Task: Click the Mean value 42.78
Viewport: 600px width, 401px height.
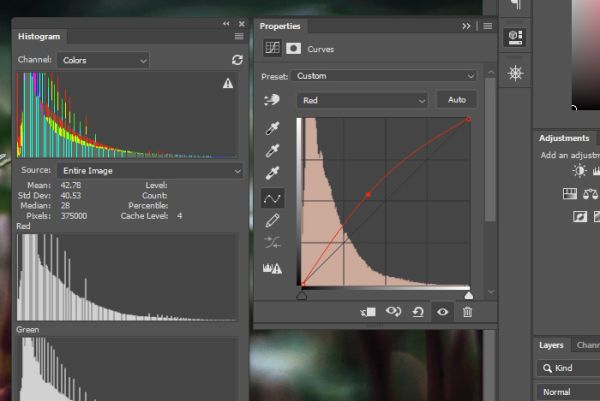Action: pos(71,185)
